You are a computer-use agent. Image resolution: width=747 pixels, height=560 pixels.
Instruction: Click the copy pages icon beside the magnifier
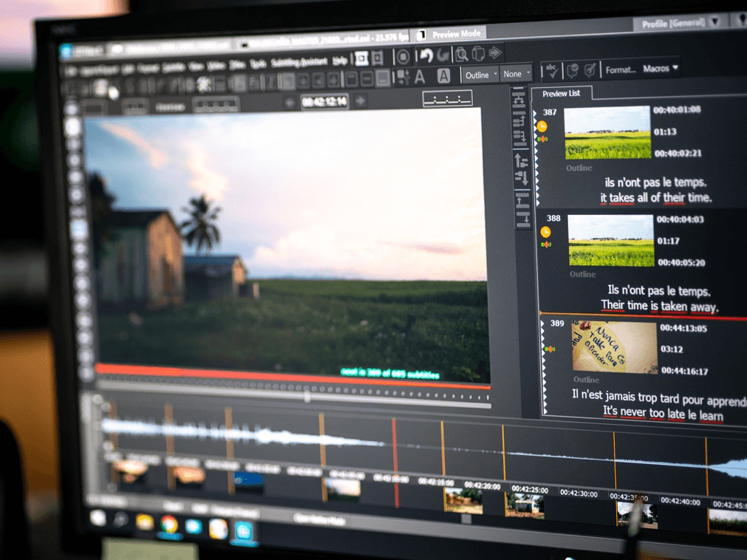(478, 53)
